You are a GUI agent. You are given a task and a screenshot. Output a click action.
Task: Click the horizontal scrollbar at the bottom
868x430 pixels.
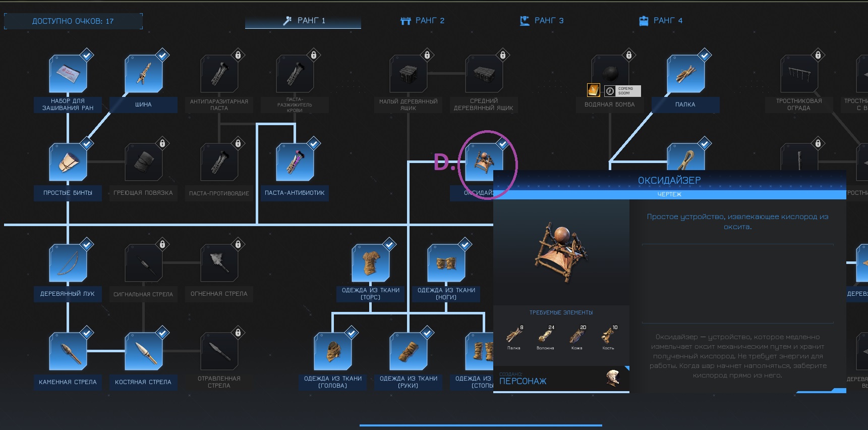pos(481,425)
